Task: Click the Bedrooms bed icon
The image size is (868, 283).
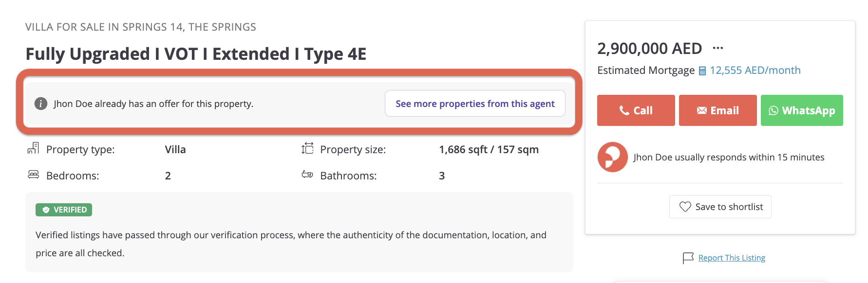Action: pos(33,175)
